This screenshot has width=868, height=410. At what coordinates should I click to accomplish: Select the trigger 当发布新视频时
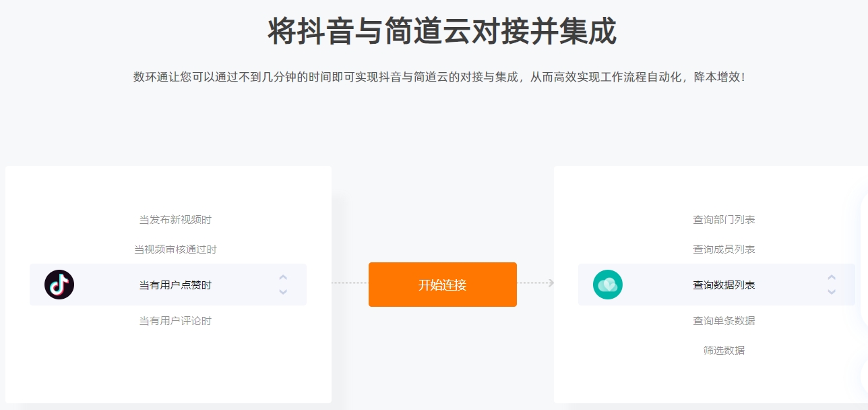pyautogui.click(x=175, y=220)
